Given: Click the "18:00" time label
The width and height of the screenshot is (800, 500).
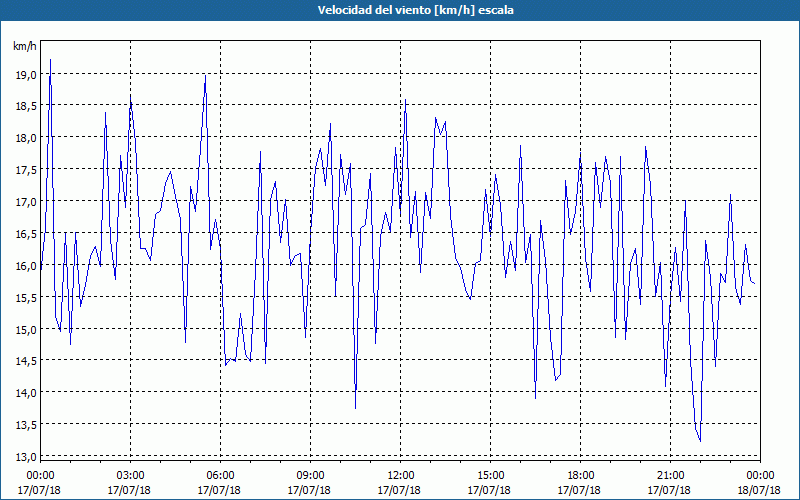Looking at the screenshot, I should [581, 476].
